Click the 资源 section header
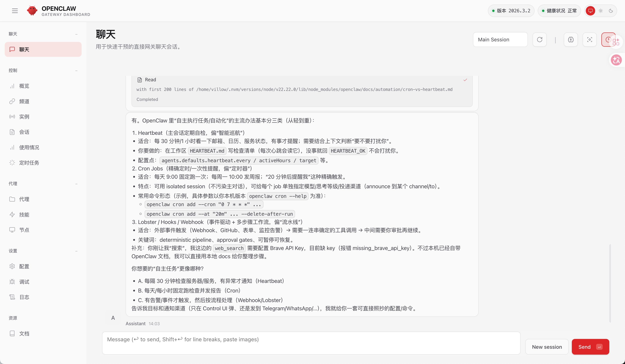Screen dimensions: 625x364 (x=13, y=318)
